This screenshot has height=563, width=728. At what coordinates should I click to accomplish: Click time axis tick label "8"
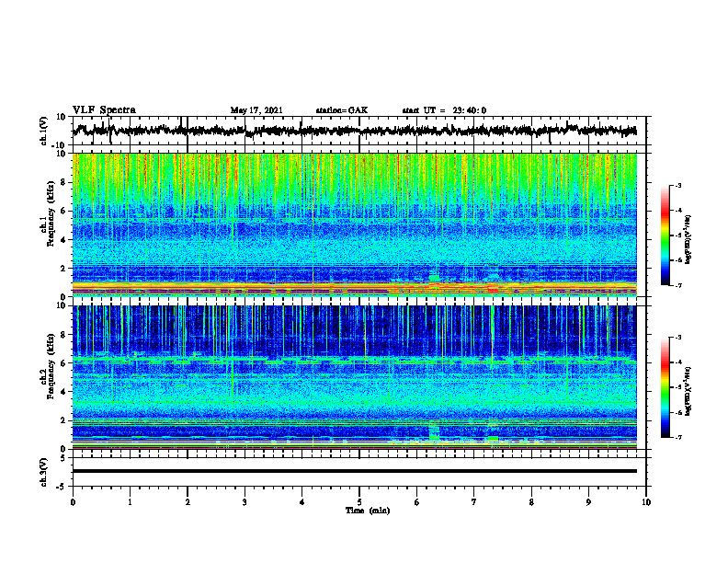point(531,502)
